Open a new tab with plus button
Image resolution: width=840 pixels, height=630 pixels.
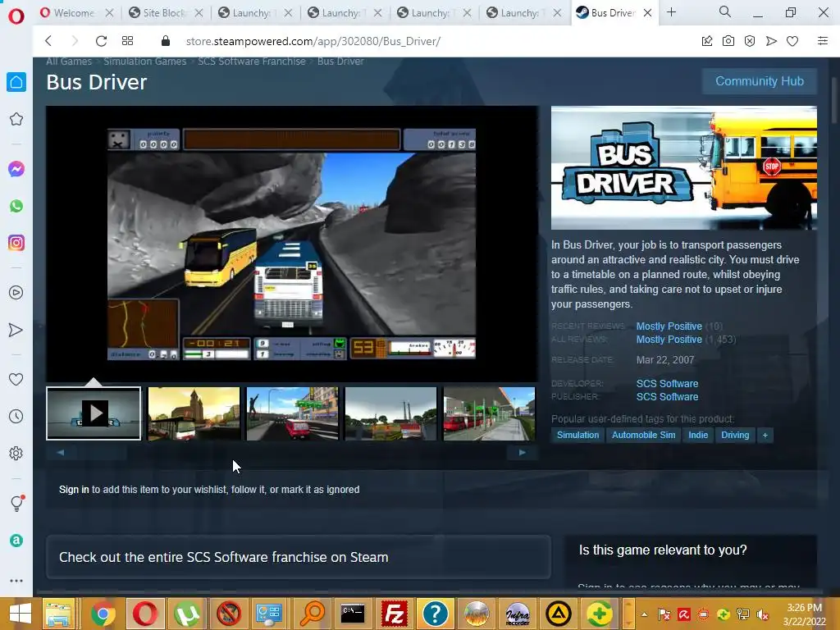(671, 12)
